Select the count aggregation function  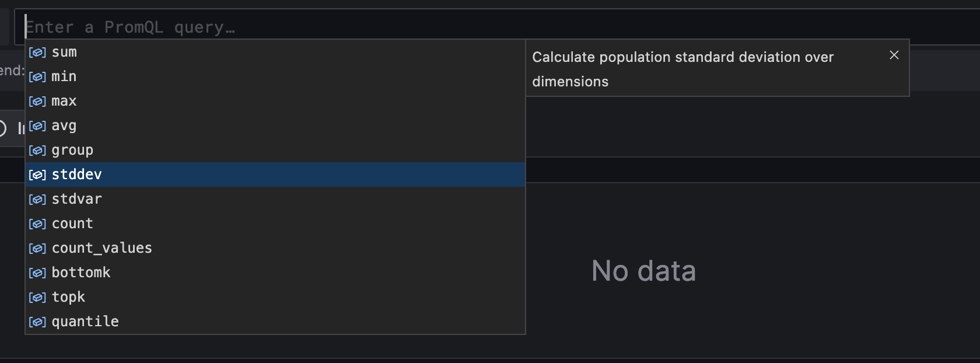pyautogui.click(x=72, y=224)
